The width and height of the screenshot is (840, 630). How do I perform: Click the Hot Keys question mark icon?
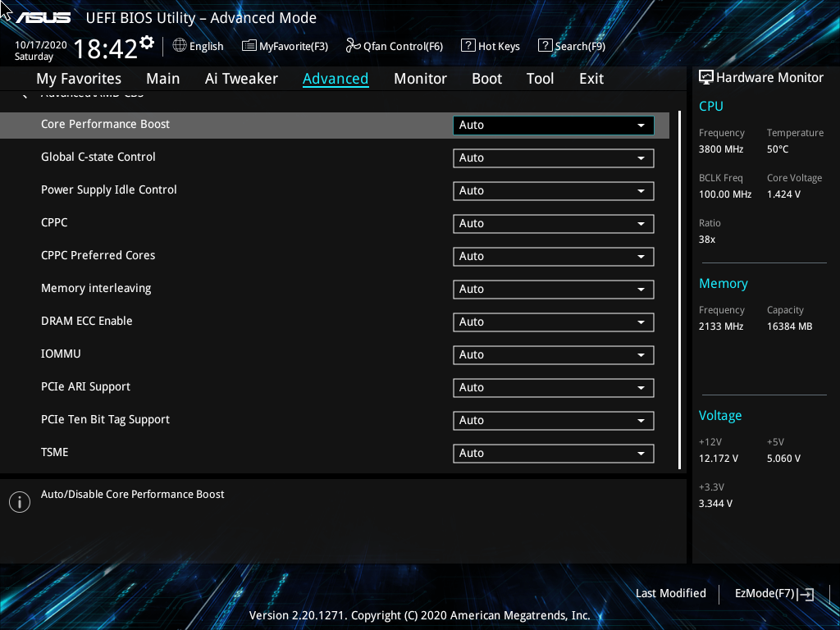tap(468, 46)
